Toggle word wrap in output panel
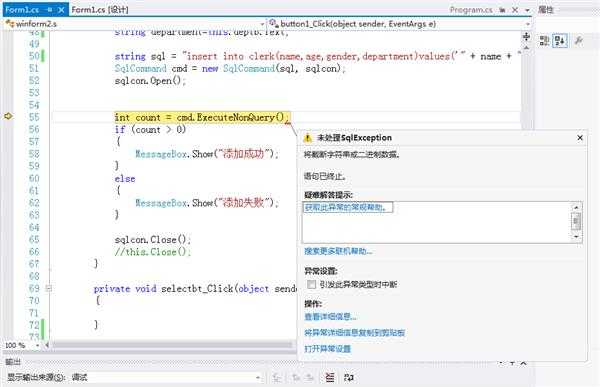Viewport: 600px width, 387px height. point(349,377)
